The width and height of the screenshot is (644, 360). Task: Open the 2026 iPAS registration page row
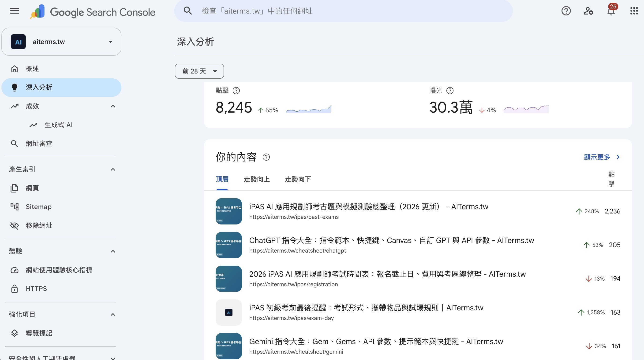click(x=418, y=279)
